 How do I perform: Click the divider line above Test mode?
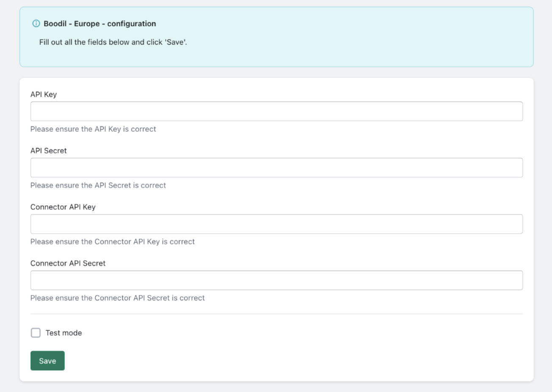click(x=276, y=314)
